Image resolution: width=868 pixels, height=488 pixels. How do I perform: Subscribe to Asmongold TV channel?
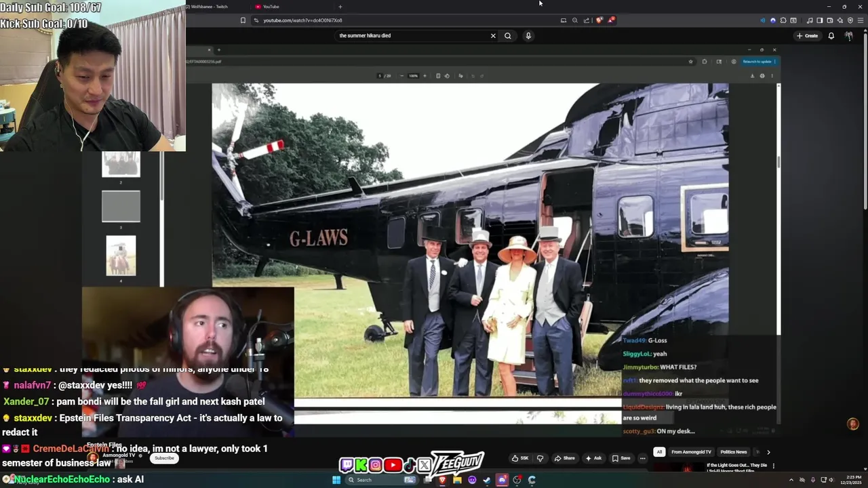[164, 458]
